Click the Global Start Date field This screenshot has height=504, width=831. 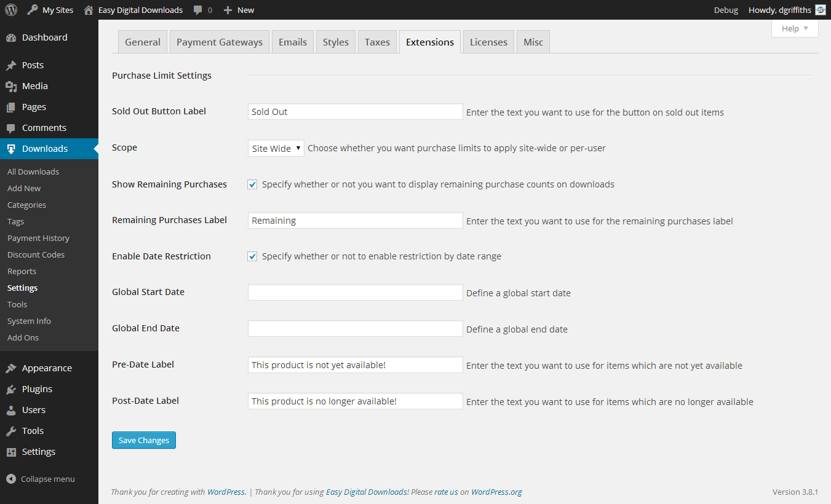coord(355,293)
